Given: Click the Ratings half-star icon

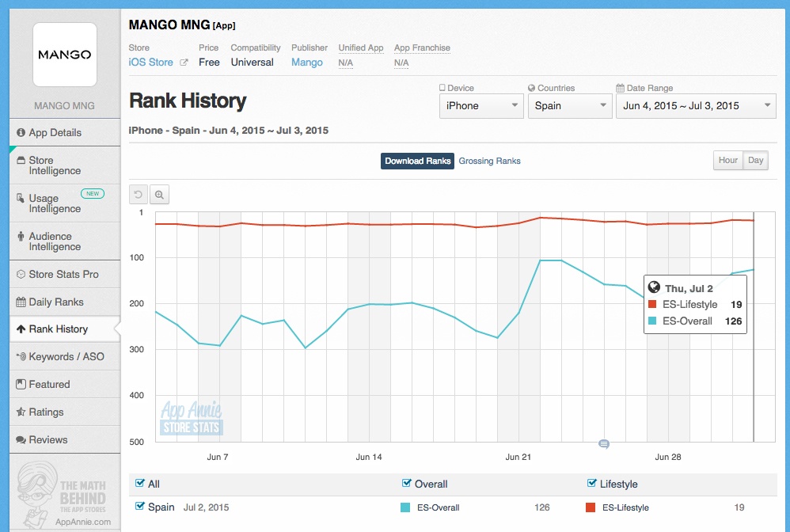Looking at the screenshot, I should 21,412.
